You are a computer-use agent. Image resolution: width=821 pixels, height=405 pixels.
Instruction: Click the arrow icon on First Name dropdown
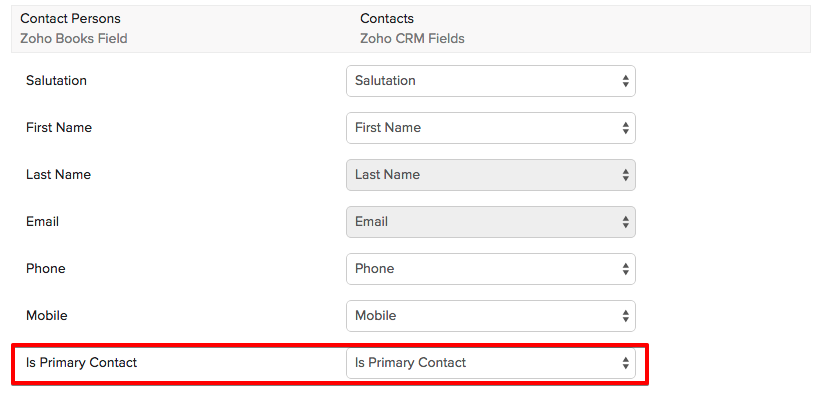(x=625, y=128)
